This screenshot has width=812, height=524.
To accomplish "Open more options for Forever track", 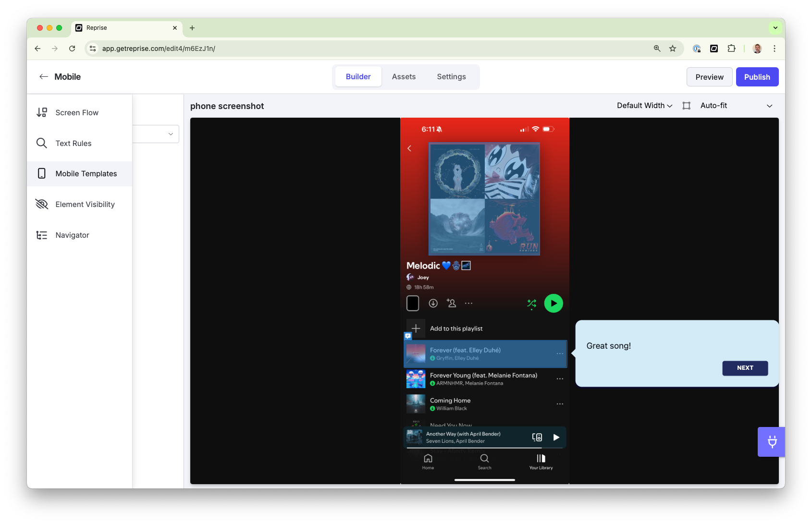I will click(x=560, y=354).
